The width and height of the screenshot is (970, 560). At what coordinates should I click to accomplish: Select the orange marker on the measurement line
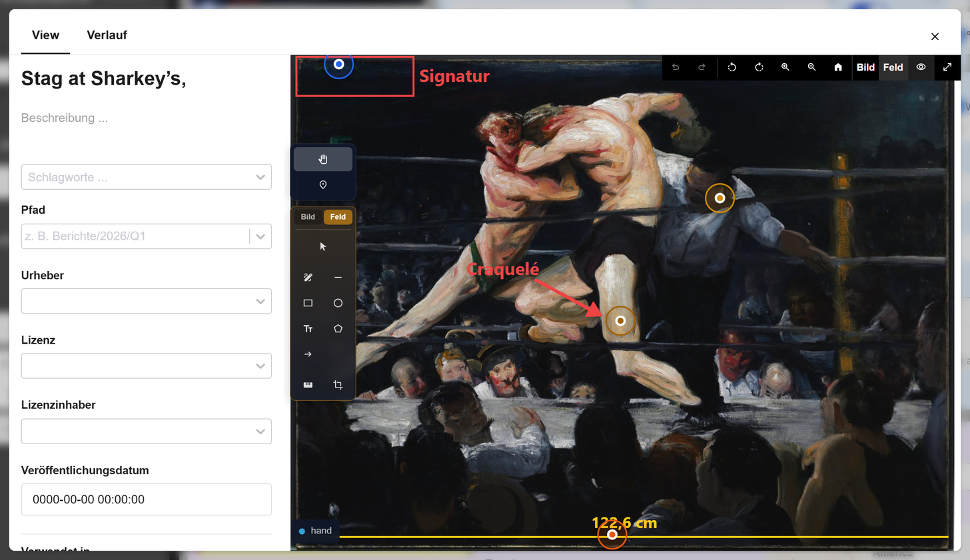click(x=612, y=534)
